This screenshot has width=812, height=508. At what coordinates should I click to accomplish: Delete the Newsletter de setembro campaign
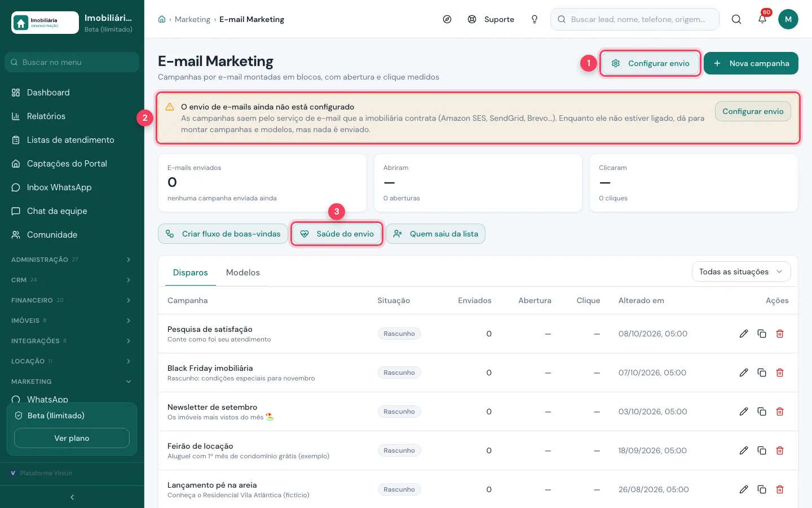click(x=780, y=411)
